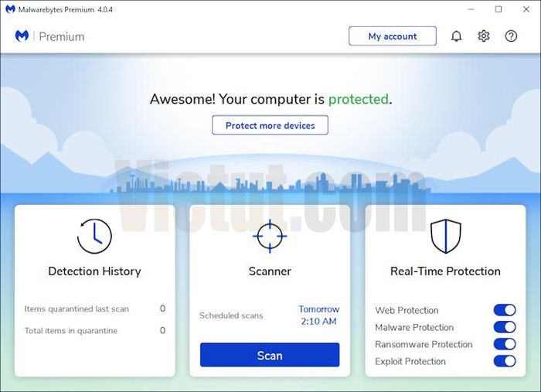
Task: Click the Tomorrow 2:10 AM schedule
Action: pyautogui.click(x=318, y=315)
